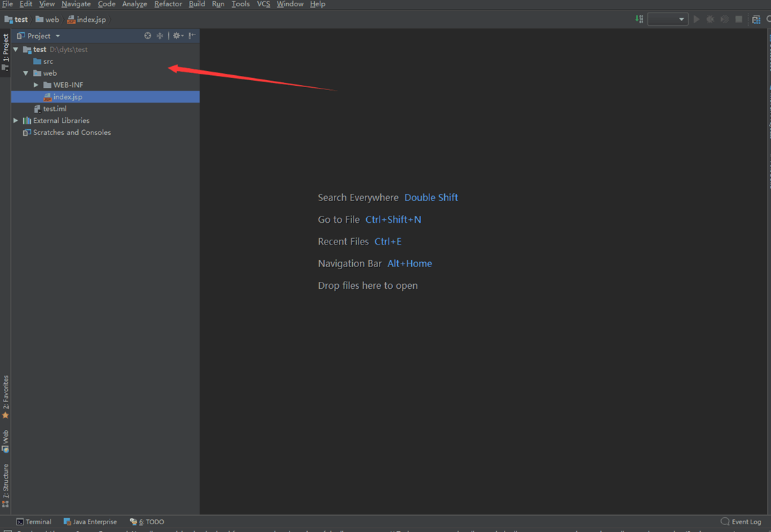Hide the Project tool window
Image resolution: width=771 pixels, height=532 pixels.
tap(192, 35)
